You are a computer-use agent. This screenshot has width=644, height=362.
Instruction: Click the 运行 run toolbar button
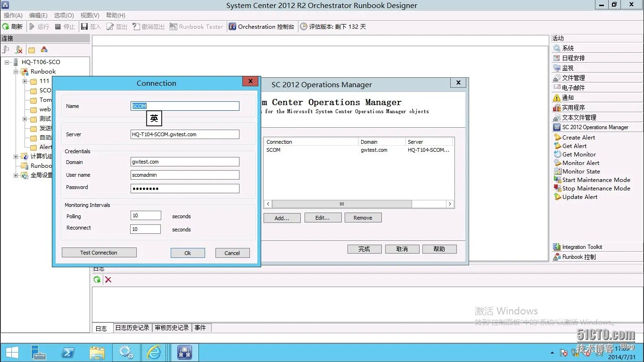pos(39,27)
